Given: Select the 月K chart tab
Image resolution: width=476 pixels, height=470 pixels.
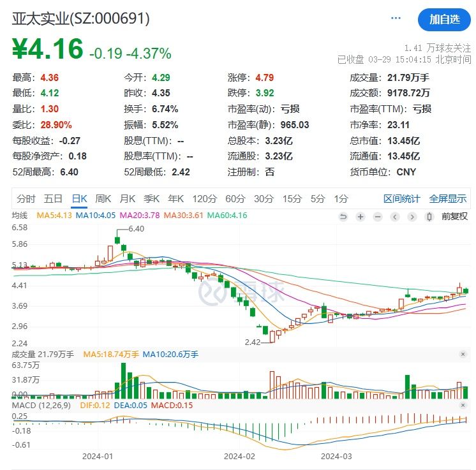Looking at the screenshot, I should tap(128, 199).
